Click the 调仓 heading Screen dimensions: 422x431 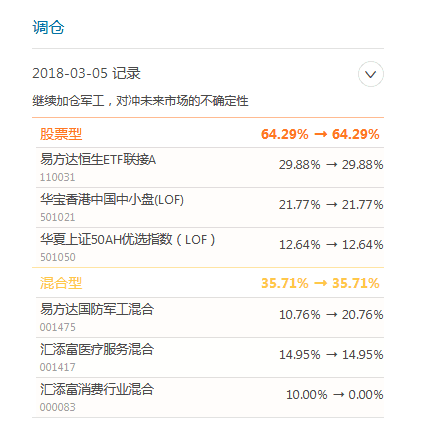[x=48, y=27]
